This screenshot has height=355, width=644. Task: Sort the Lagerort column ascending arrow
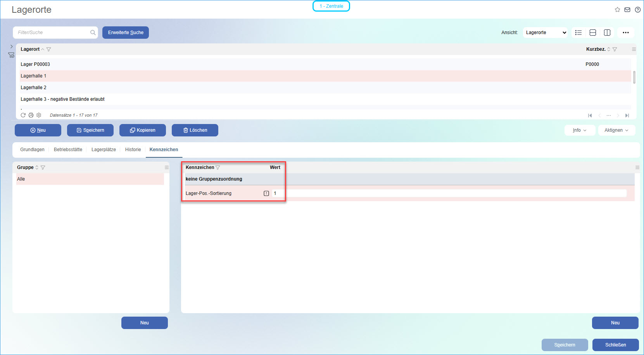point(43,49)
